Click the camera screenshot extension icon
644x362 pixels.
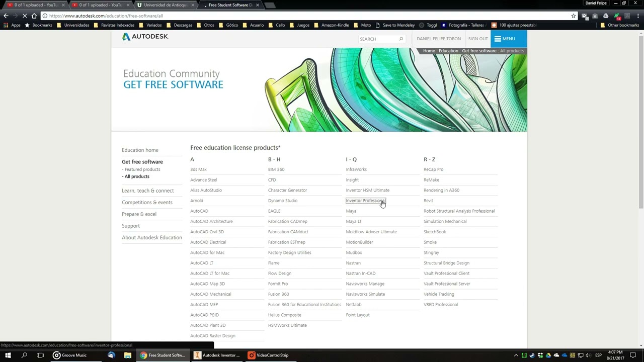[595, 16]
